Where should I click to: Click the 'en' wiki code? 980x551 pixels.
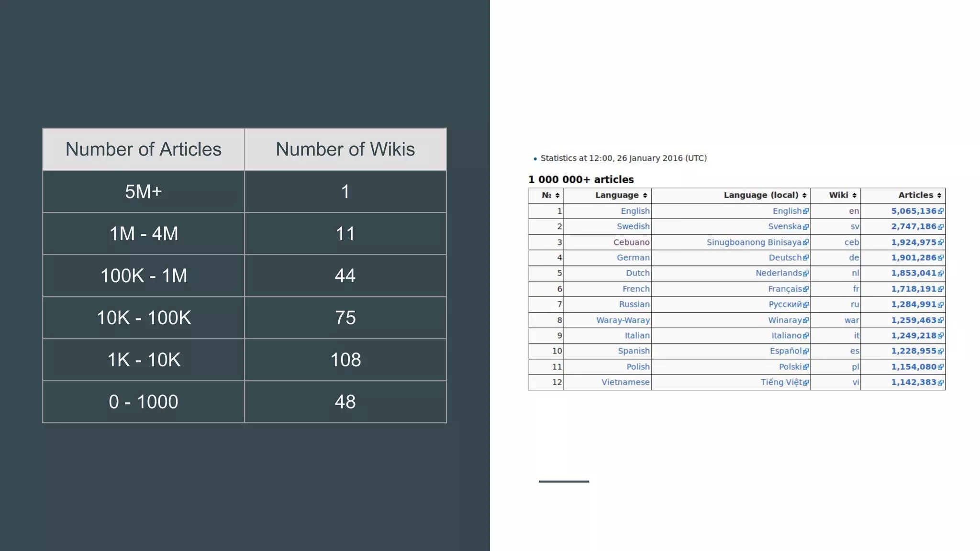point(854,211)
